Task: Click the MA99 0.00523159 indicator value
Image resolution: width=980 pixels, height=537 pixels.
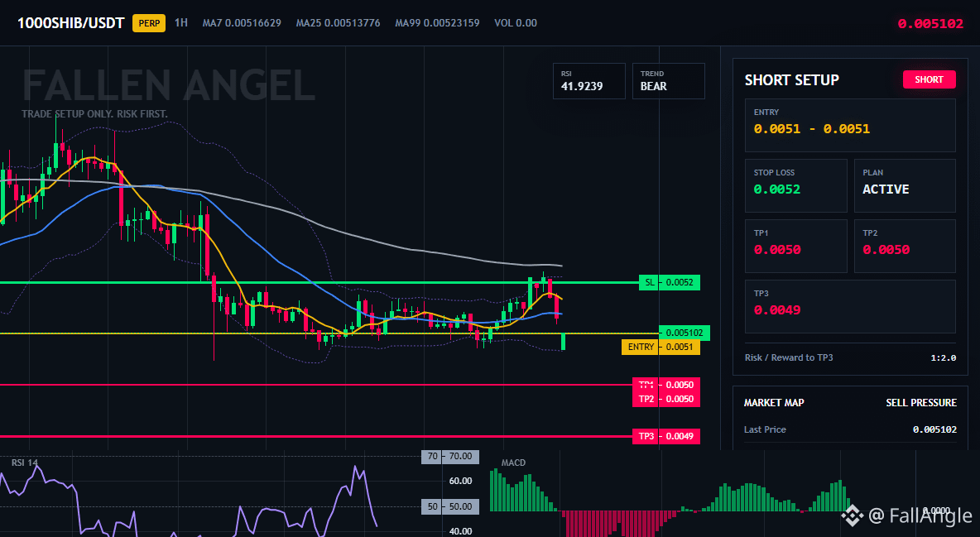Action: pos(438,22)
